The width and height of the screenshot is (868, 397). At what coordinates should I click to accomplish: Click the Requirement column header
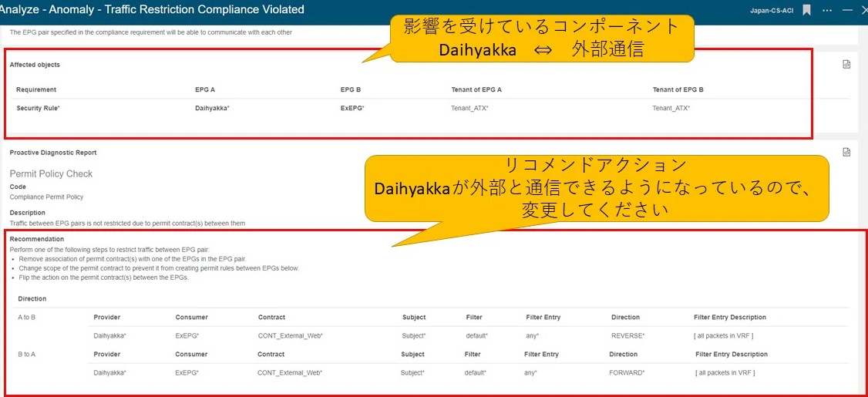tap(36, 89)
